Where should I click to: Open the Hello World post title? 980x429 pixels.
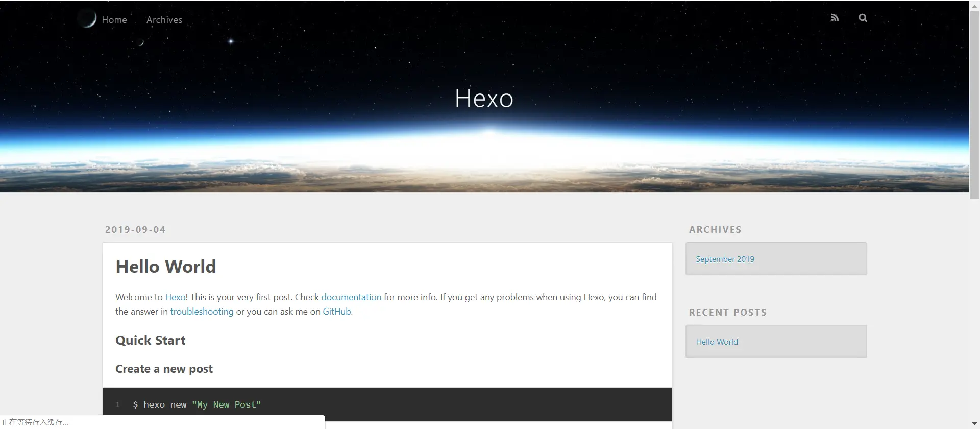point(165,267)
